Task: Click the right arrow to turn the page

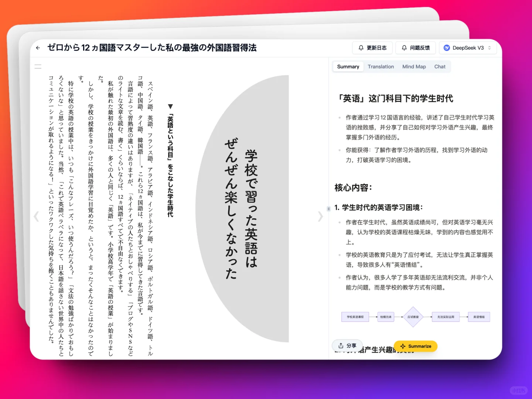Action: 320,216
